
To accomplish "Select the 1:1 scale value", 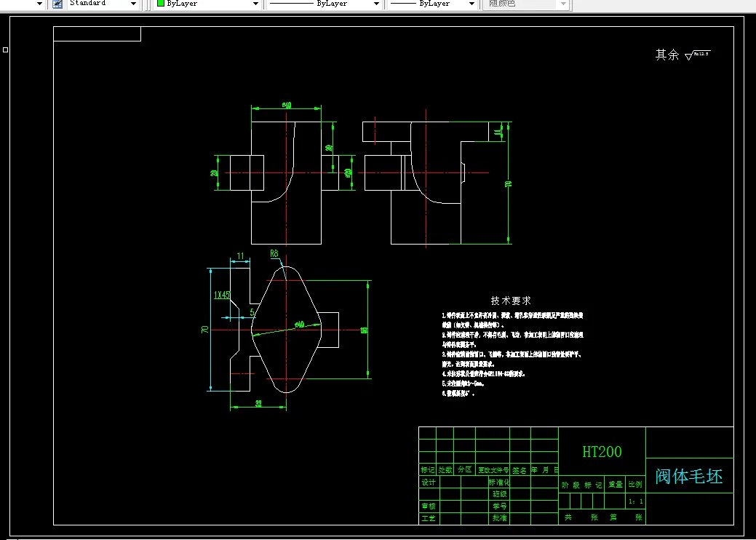I will click(x=635, y=501).
